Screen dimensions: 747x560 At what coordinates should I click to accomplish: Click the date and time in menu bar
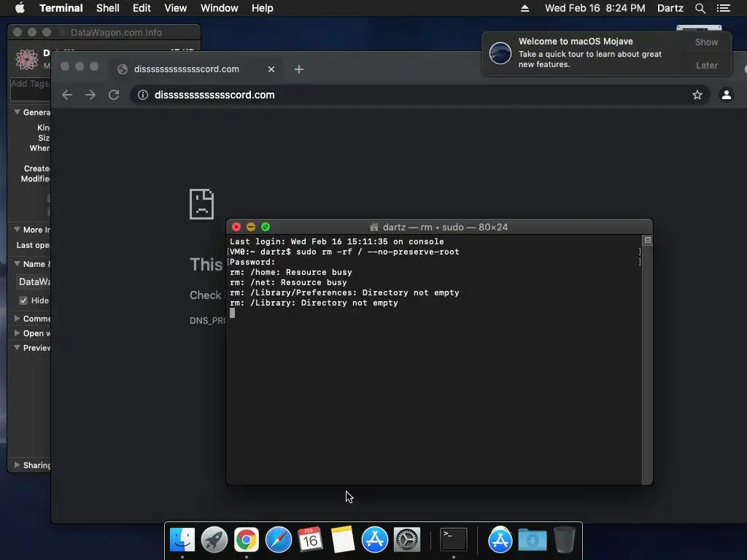[595, 8]
